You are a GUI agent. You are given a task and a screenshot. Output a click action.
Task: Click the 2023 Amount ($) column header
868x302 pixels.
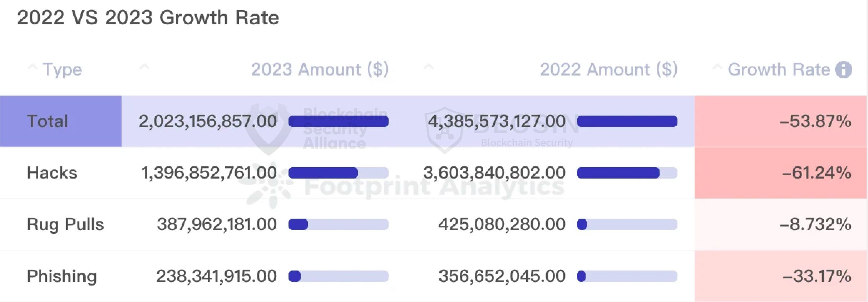[320, 69]
